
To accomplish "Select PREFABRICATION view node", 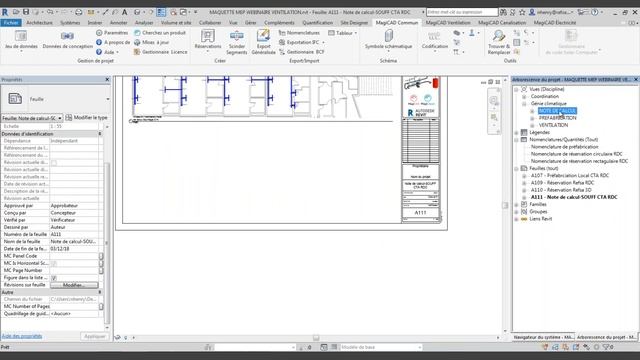I will (557, 118).
